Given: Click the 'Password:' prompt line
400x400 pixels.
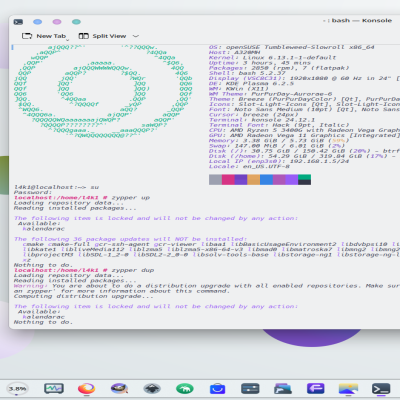Looking at the screenshot, I should 33,192.
